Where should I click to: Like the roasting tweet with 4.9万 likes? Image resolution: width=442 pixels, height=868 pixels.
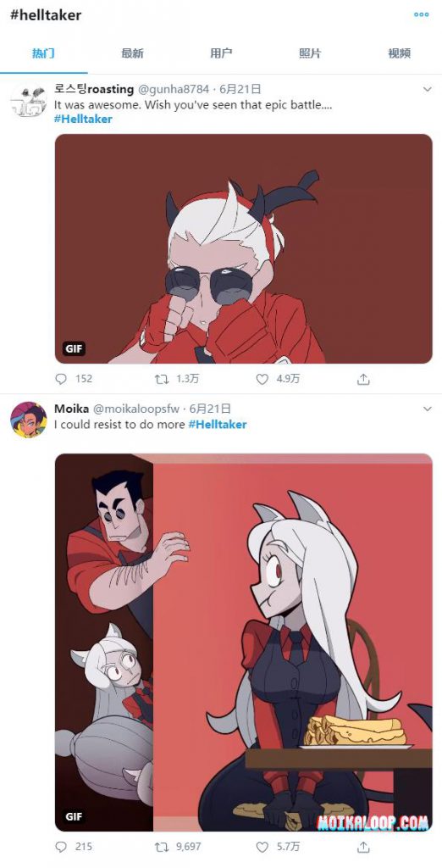(x=262, y=379)
